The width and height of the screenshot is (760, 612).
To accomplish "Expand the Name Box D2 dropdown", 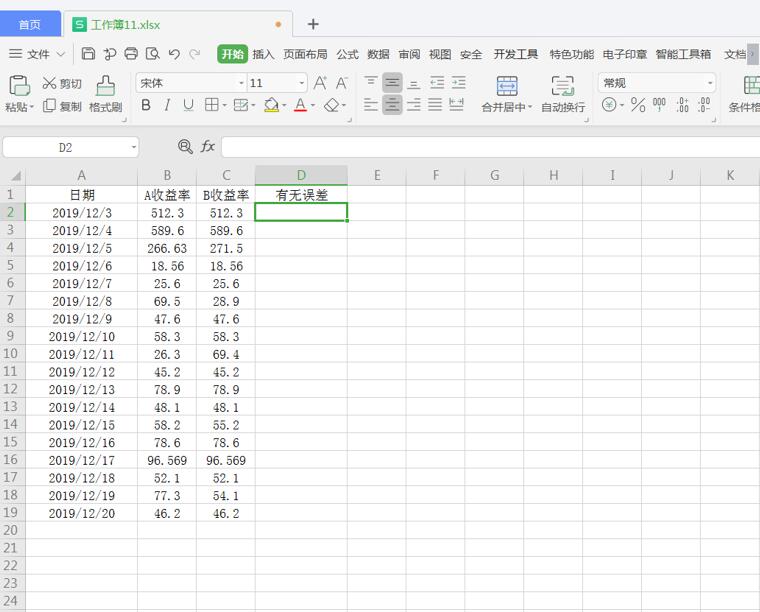I will click(x=133, y=147).
